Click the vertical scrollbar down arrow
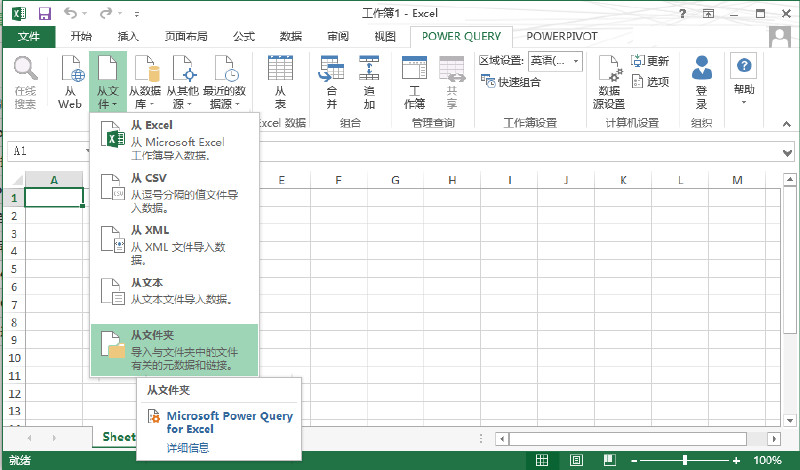Screen dimensions: 800x470 click(x=789, y=420)
